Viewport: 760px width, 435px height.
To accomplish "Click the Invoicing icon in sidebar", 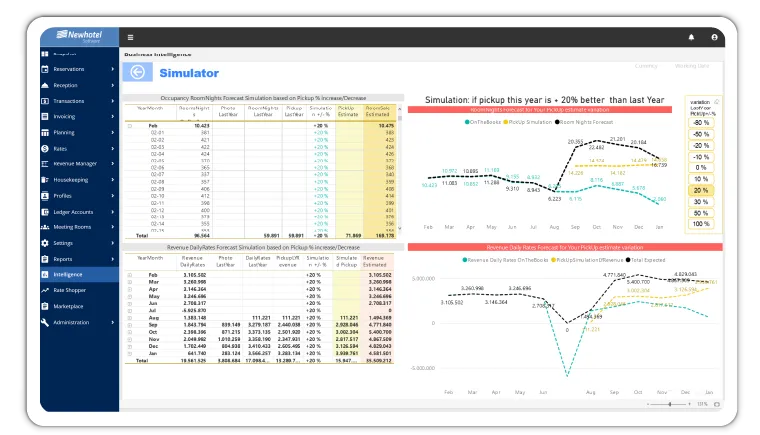I will [x=45, y=116].
